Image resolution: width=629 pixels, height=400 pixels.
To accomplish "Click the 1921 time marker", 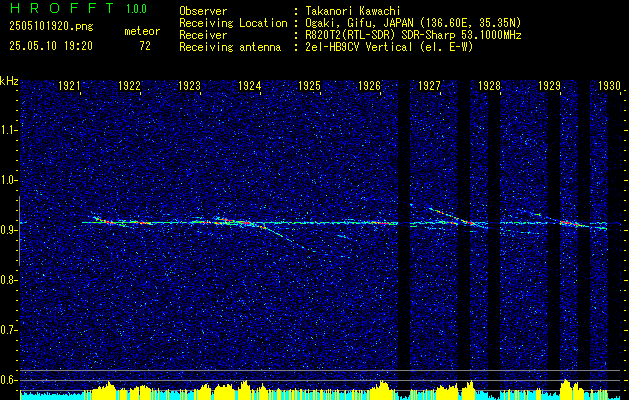I will coord(69,85).
